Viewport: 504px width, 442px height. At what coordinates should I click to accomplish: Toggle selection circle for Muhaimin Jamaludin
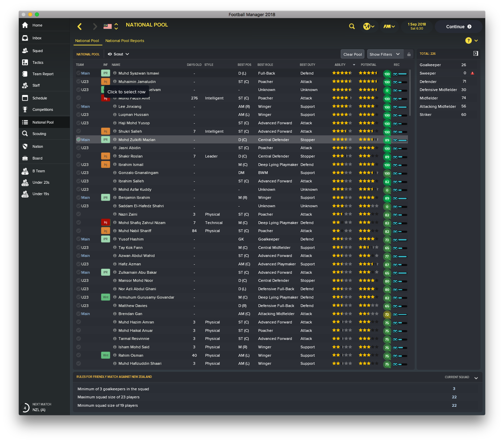point(79,82)
